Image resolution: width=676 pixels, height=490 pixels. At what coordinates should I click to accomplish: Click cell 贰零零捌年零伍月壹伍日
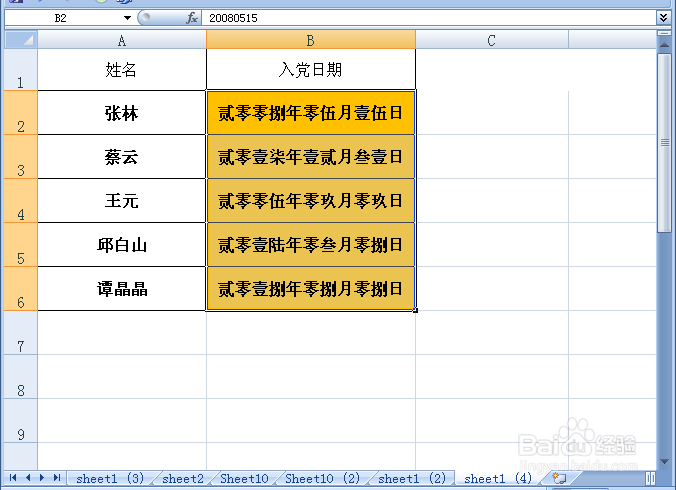pos(311,113)
